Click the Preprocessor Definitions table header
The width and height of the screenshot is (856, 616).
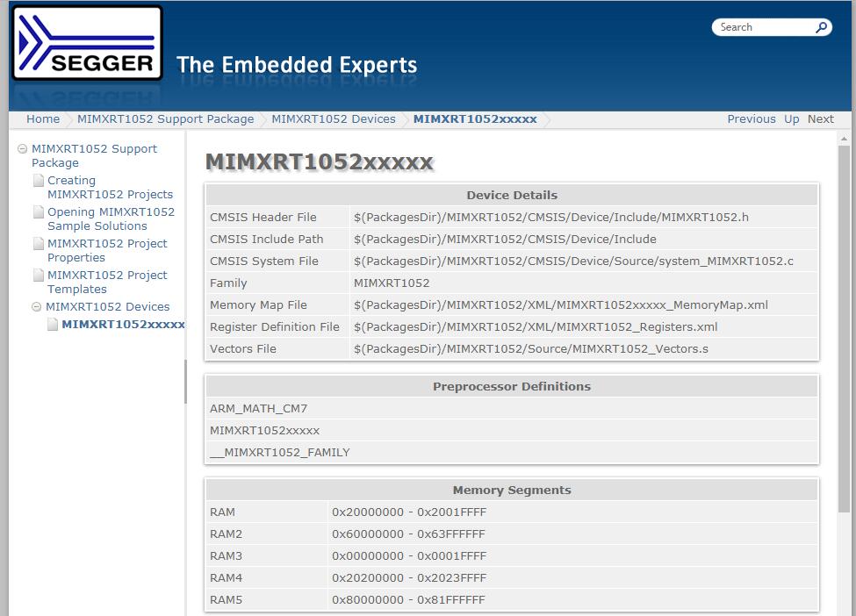click(x=512, y=386)
